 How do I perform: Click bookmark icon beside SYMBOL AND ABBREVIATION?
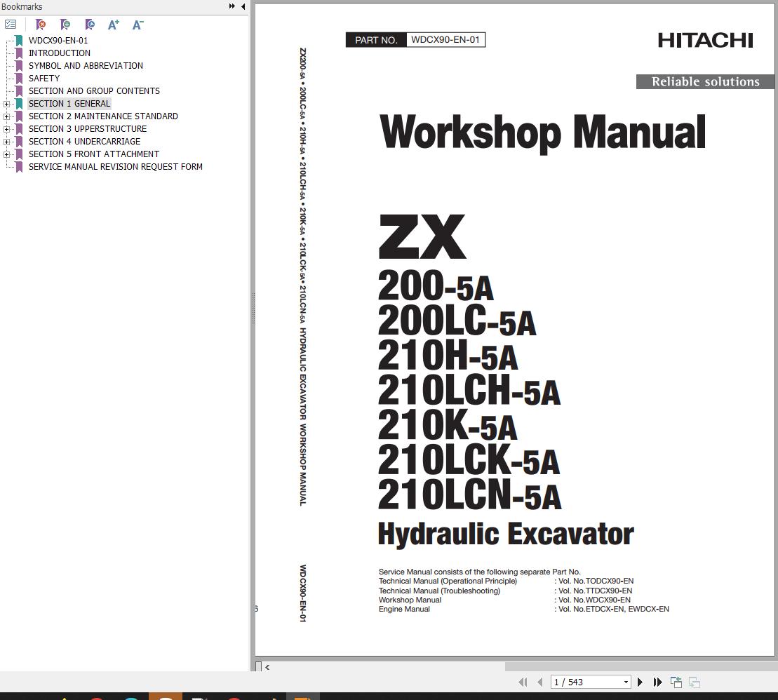(19, 65)
